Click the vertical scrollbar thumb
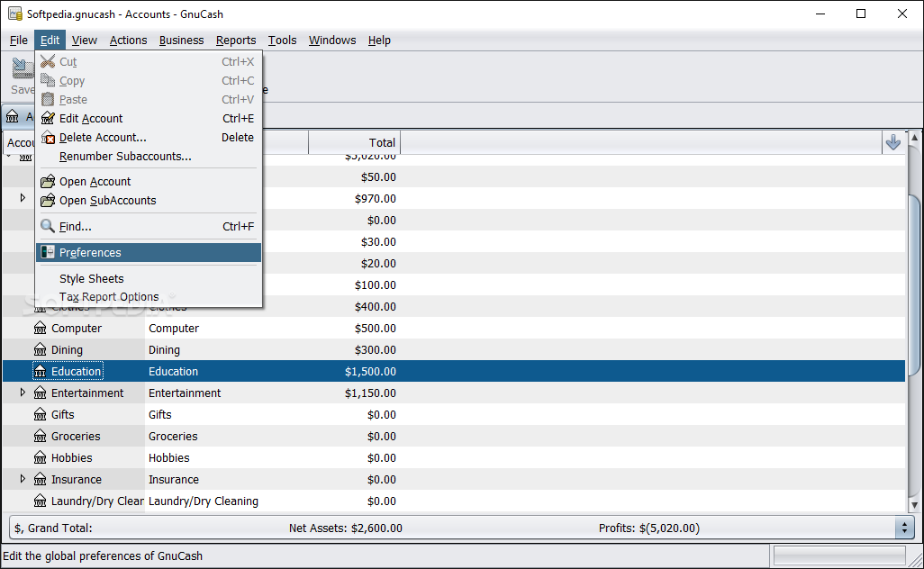The image size is (924, 569). [914, 284]
